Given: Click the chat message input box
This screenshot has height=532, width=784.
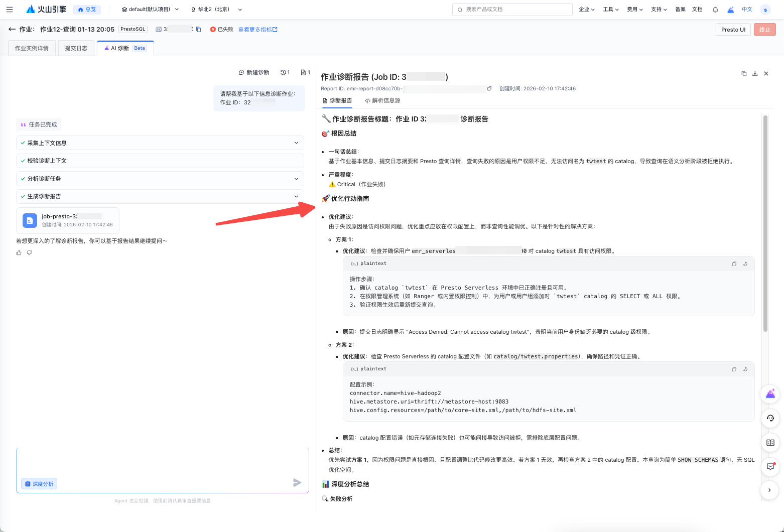Looking at the screenshot, I should [162, 462].
